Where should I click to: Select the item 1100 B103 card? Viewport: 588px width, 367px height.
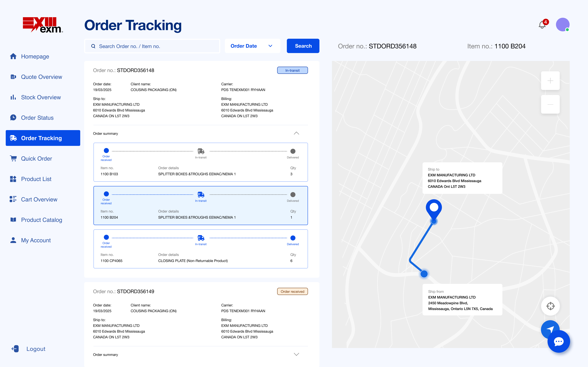pyautogui.click(x=201, y=162)
